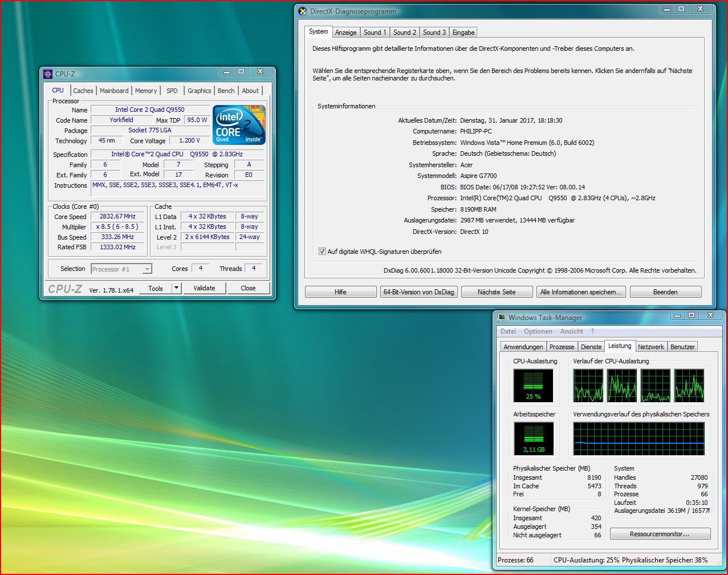The image size is (728, 575).
Task: Click the DirectX-Diagnoseprogramm title bar icon
Action: click(x=303, y=11)
